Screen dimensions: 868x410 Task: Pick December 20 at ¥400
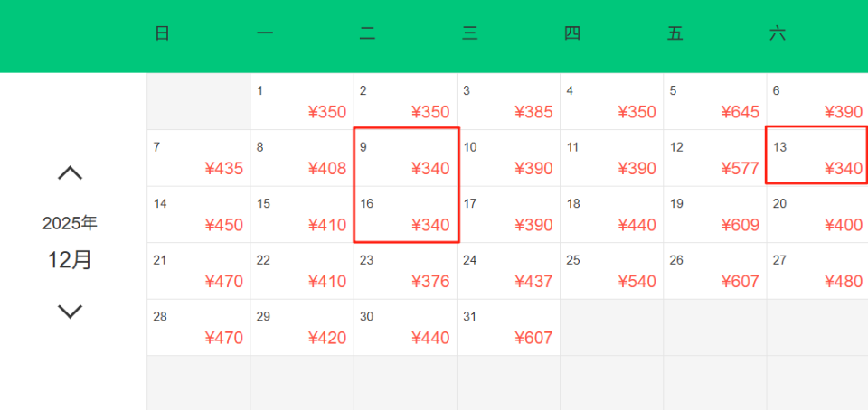click(816, 215)
